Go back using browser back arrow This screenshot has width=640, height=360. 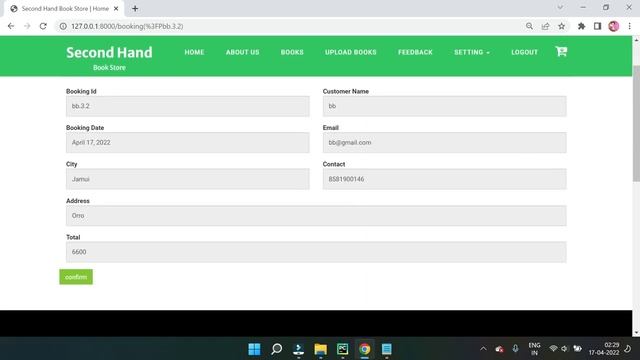[11, 26]
